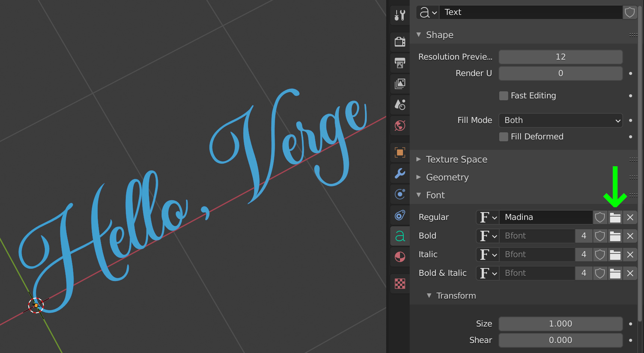The image size is (644, 353).
Task: Open the View Layer properties tab
Action: [400, 83]
